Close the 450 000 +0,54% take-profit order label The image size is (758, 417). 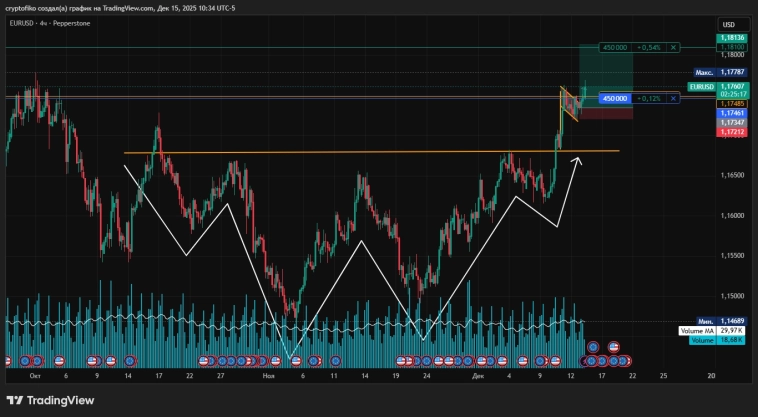[673, 47]
